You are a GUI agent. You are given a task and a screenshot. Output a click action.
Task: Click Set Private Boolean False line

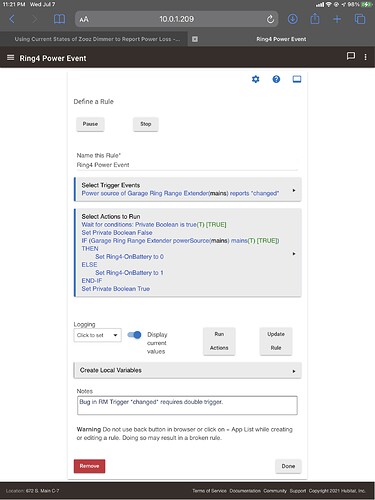click(117, 233)
